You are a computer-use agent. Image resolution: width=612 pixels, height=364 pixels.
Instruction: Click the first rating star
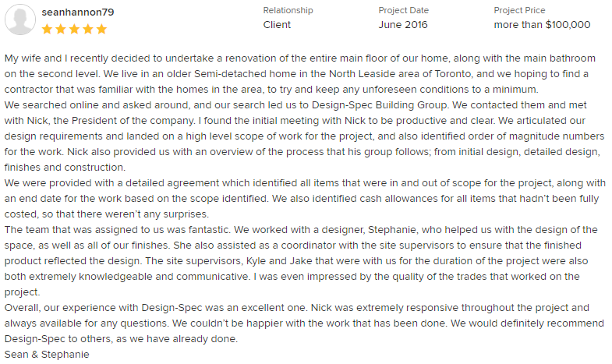point(48,30)
